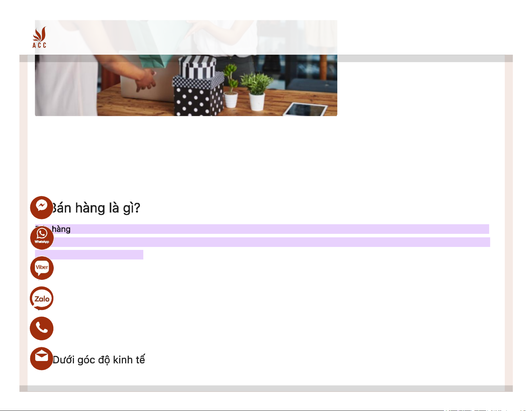The image size is (532, 411).
Task: Click the dark square in the top-right corner
Action: click(x=509, y=58)
